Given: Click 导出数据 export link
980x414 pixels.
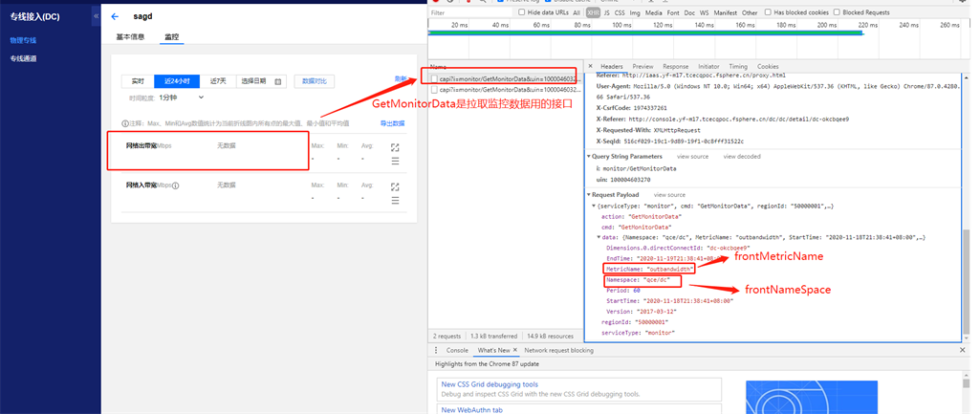Looking at the screenshot, I should tap(393, 124).
